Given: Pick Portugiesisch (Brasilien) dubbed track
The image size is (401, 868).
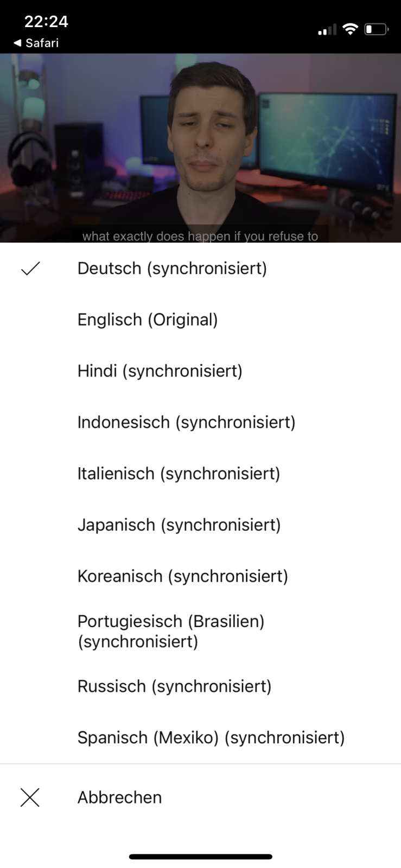Looking at the screenshot, I should pyautogui.click(x=200, y=631).
